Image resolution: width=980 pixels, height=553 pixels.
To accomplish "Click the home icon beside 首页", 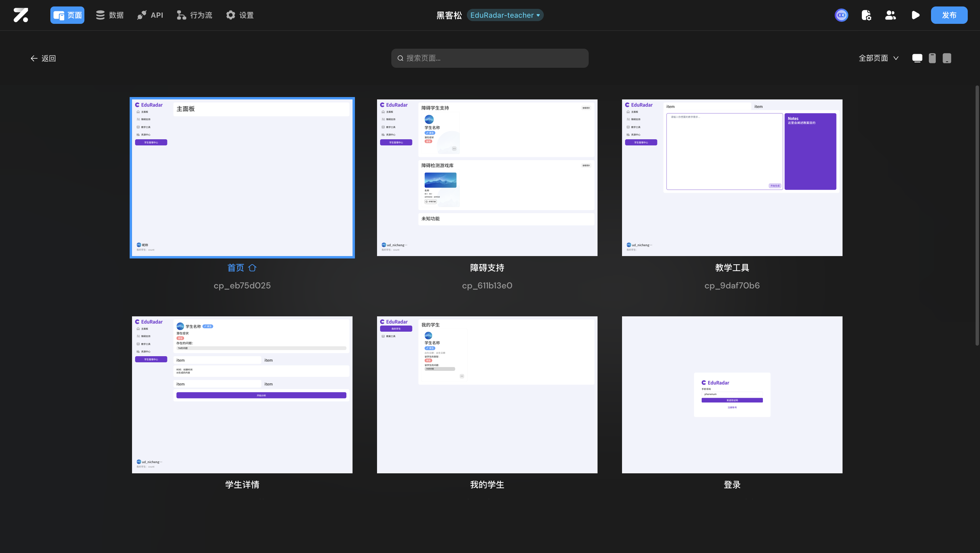I will [x=252, y=268].
